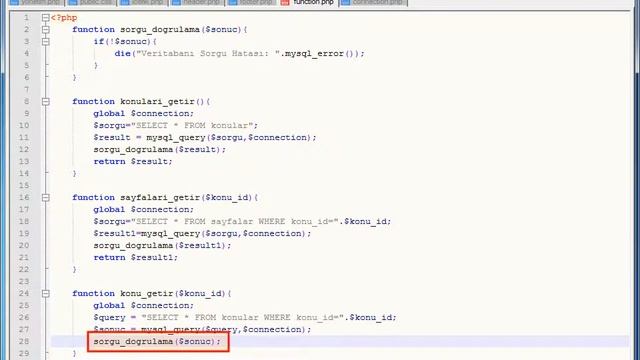Click return $result; on line 13
The image size is (640, 360).
(x=133, y=161)
